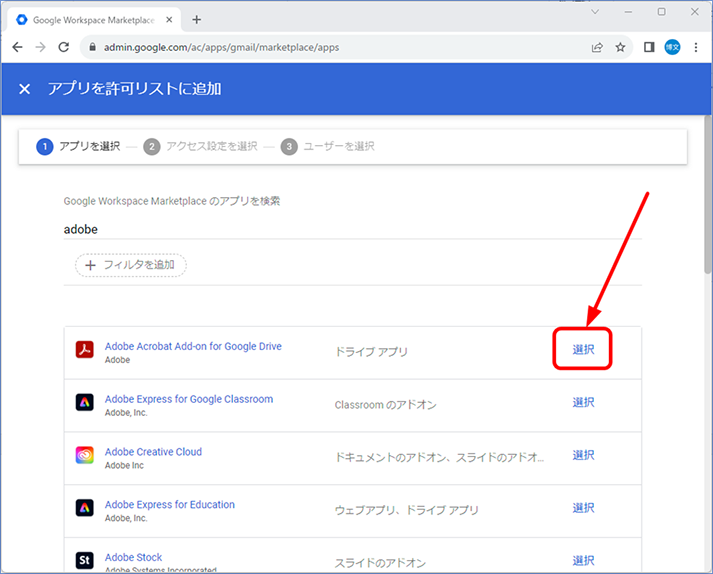Click the フィルタを追加 filter chip
This screenshot has width=713, height=574.
pos(131,265)
